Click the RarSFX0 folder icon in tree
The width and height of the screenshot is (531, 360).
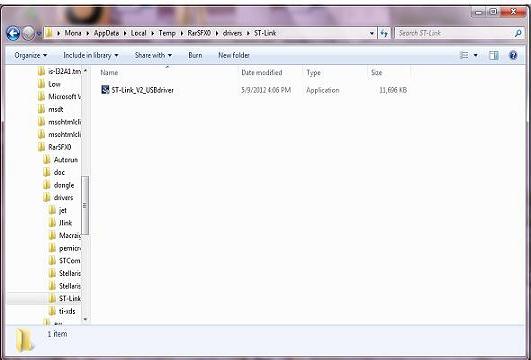pos(41,147)
